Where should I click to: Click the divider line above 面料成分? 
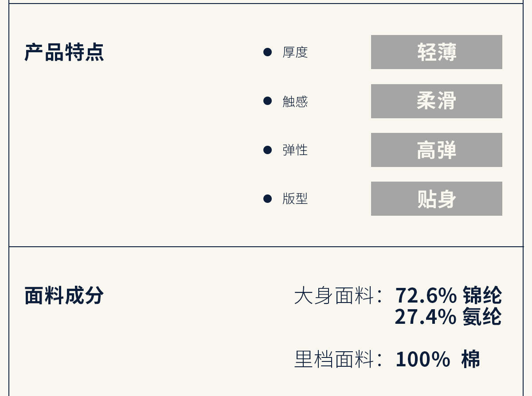coord(266,247)
